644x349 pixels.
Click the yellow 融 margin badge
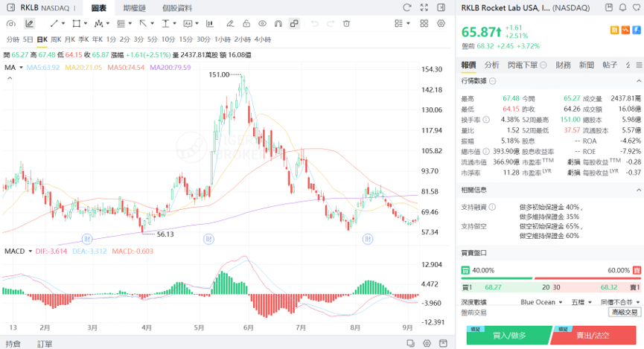coord(614,30)
